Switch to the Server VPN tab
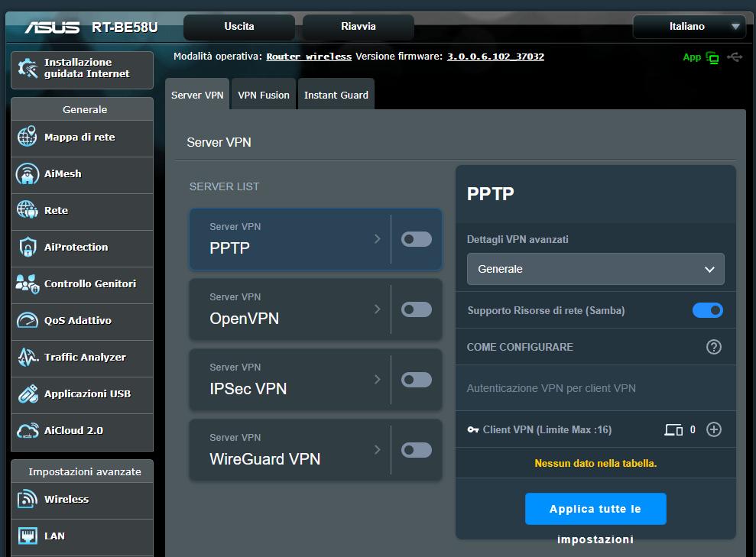 click(197, 95)
